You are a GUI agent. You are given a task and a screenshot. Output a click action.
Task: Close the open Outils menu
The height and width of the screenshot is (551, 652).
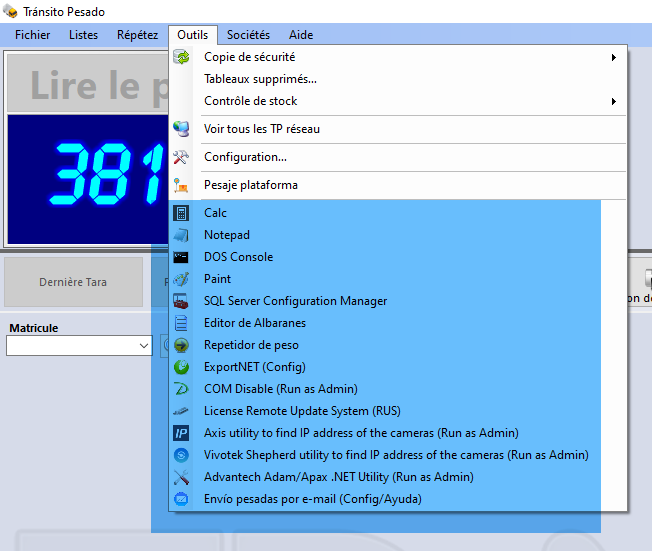[x=193, y=35]
